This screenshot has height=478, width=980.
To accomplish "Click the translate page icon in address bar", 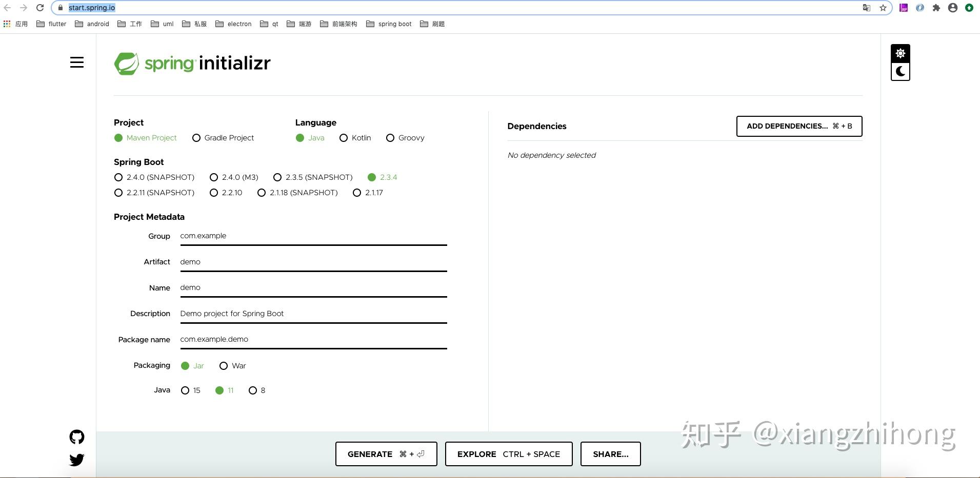I will click(x=866, y=8).
